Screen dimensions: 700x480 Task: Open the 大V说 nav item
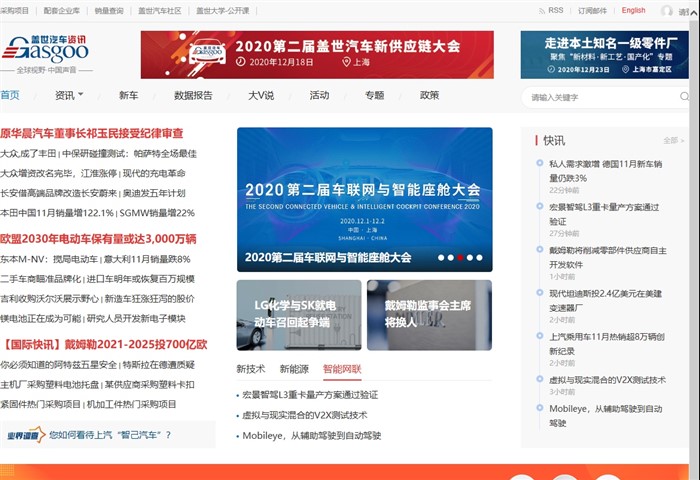coord(261,95)
